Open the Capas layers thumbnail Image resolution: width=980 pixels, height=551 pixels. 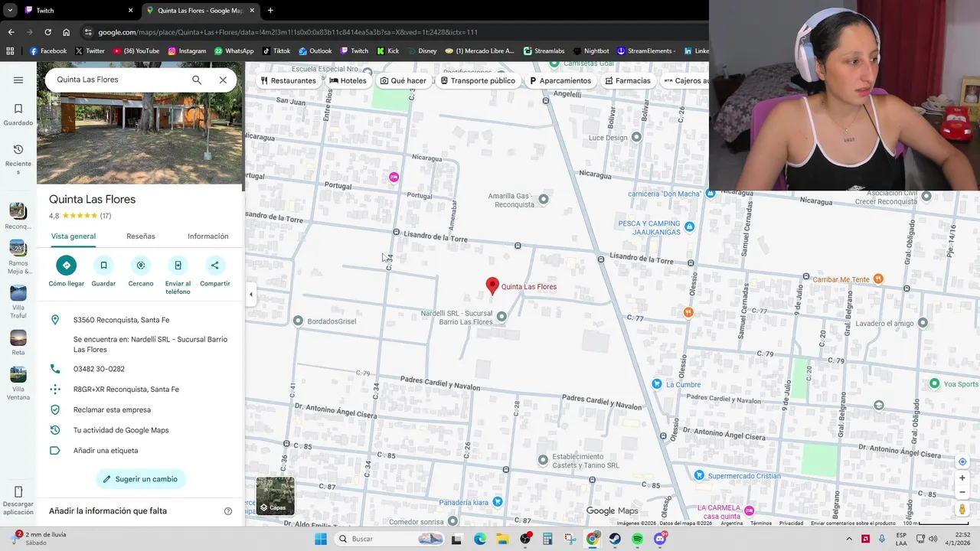[x=276, y=496]
